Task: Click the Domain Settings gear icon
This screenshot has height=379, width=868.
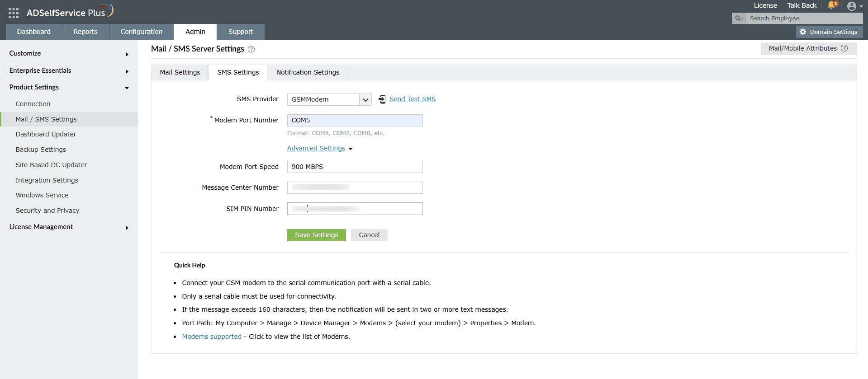Action: click(803, 32)
